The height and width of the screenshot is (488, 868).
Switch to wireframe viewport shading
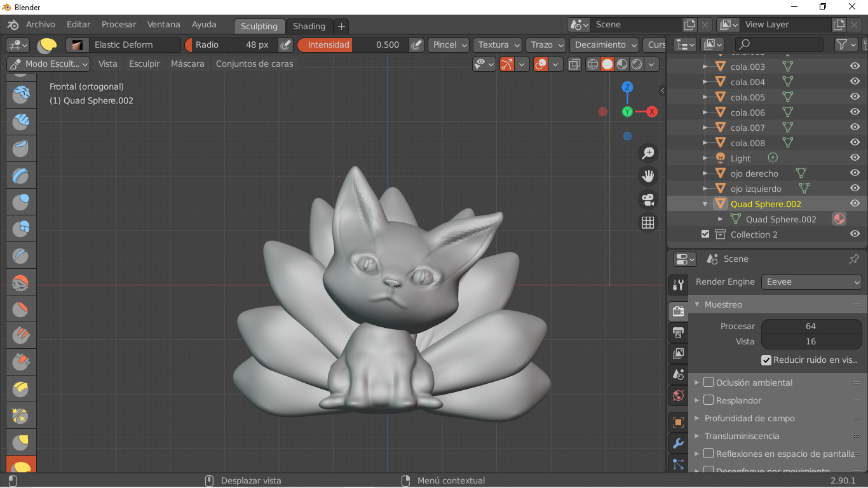[593, 64]
